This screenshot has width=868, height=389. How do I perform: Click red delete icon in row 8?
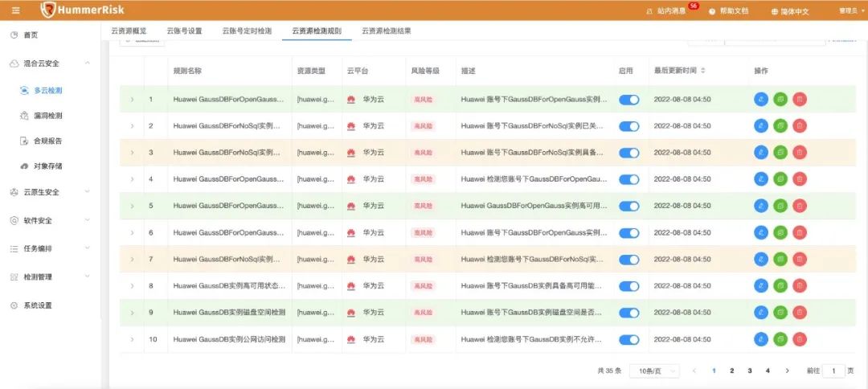click(x=800, y=285)
